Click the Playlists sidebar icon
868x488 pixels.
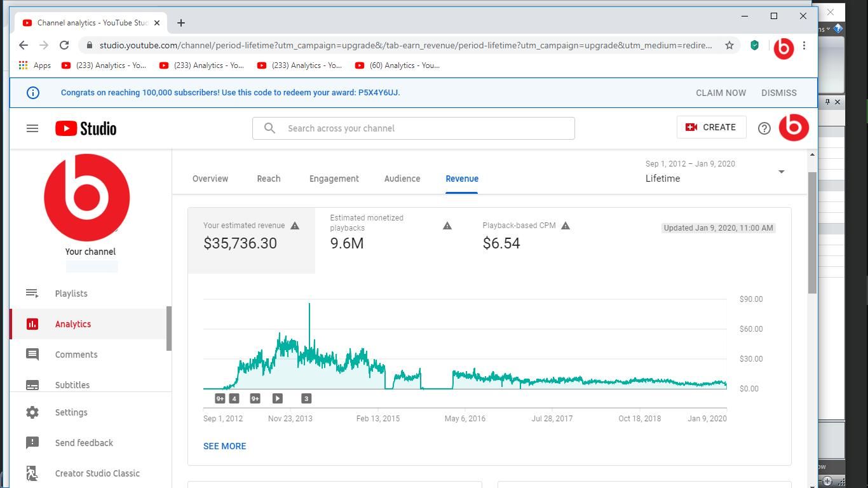click(x=32, y=294)
